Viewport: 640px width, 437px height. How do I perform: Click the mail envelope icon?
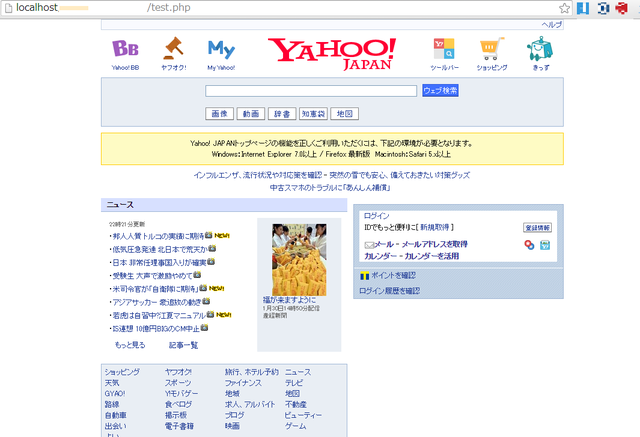369,245
